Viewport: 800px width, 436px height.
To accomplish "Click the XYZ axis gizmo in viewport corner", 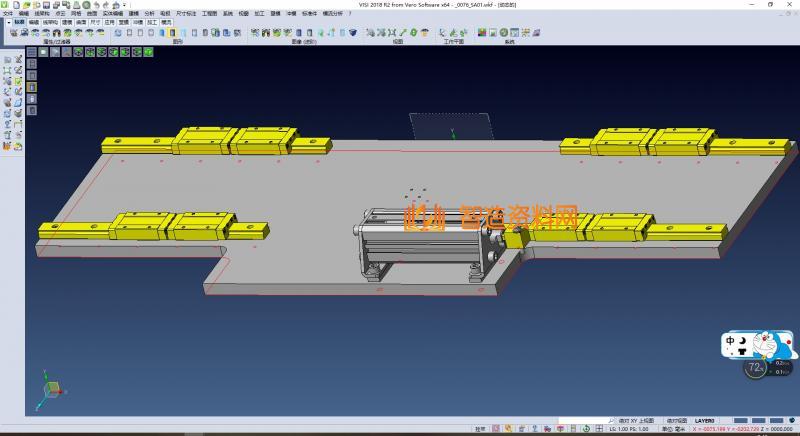I will (50, 388).
